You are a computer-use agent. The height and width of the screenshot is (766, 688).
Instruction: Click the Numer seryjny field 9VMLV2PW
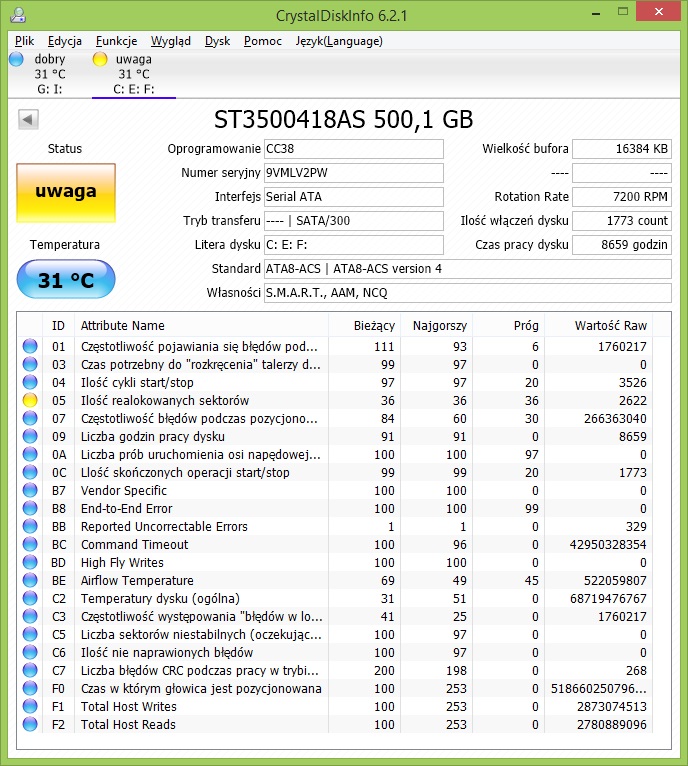(x=354, y=172)
